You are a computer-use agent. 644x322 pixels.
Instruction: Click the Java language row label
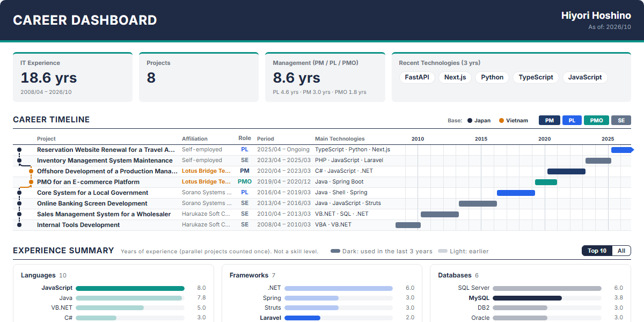pos(66,298)
